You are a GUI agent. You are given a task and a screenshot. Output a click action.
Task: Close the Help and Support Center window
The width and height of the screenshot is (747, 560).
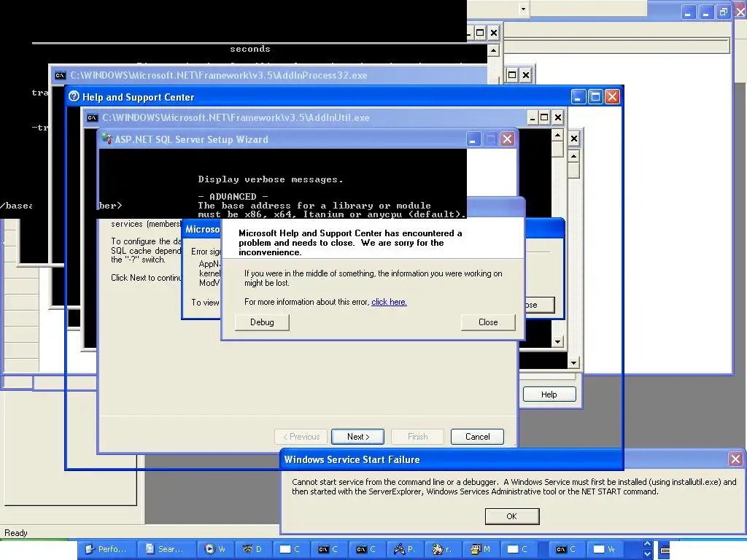pos(612,97)
